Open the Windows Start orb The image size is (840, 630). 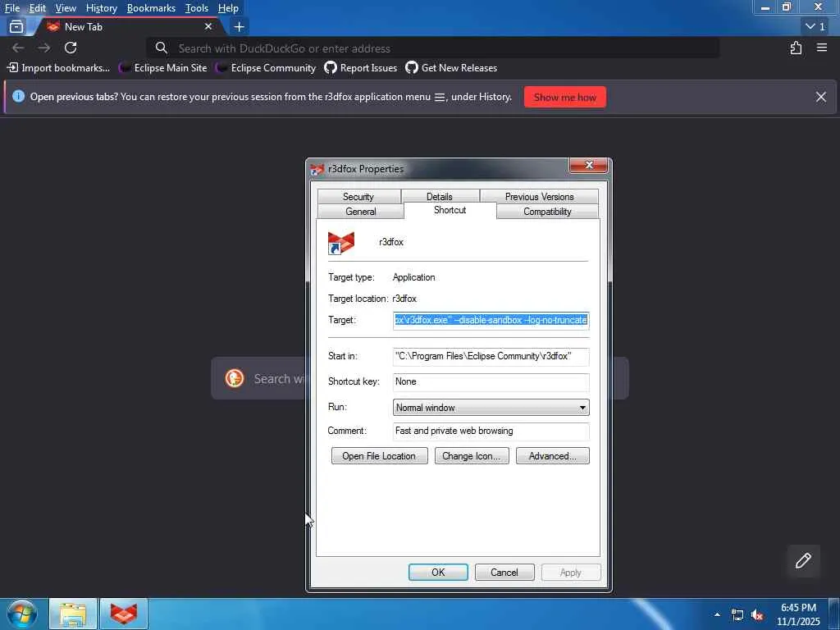22,614
